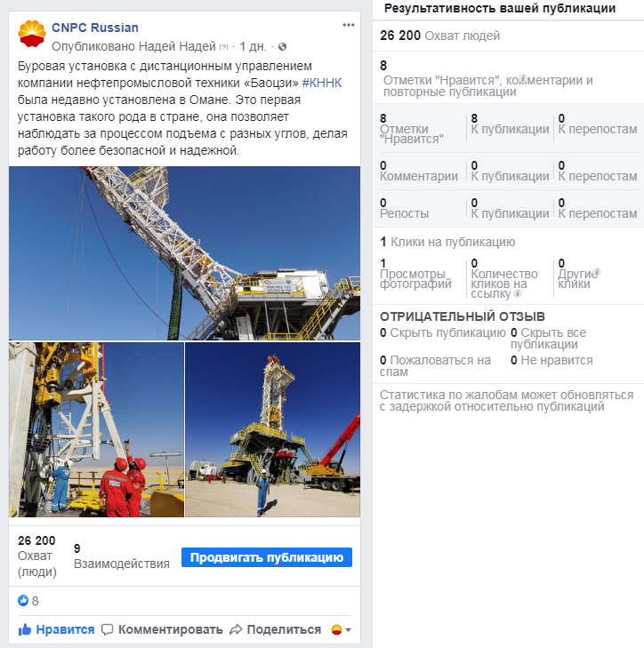Click the Продвигать публикацию button
Screen dimensions: 644x648
(x=267, y=557)
